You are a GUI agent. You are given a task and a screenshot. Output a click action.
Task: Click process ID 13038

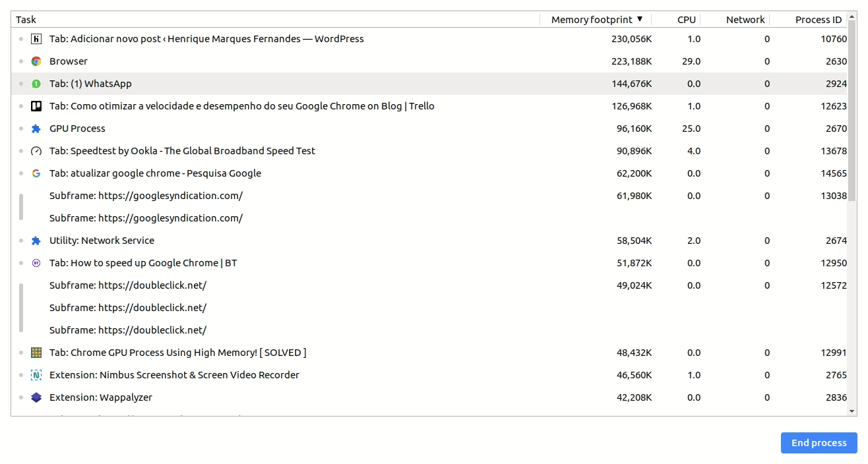834,196
